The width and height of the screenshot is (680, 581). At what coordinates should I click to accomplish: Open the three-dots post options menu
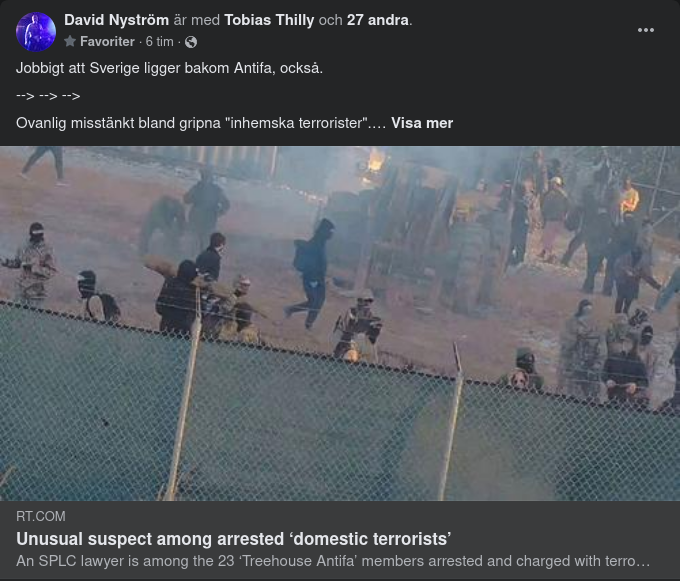pyautogui.click(x=645, y=30)
